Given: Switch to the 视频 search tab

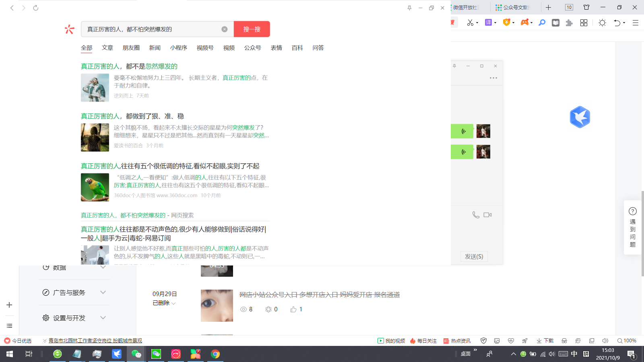Looking at the screenshot, I should 229,48.
